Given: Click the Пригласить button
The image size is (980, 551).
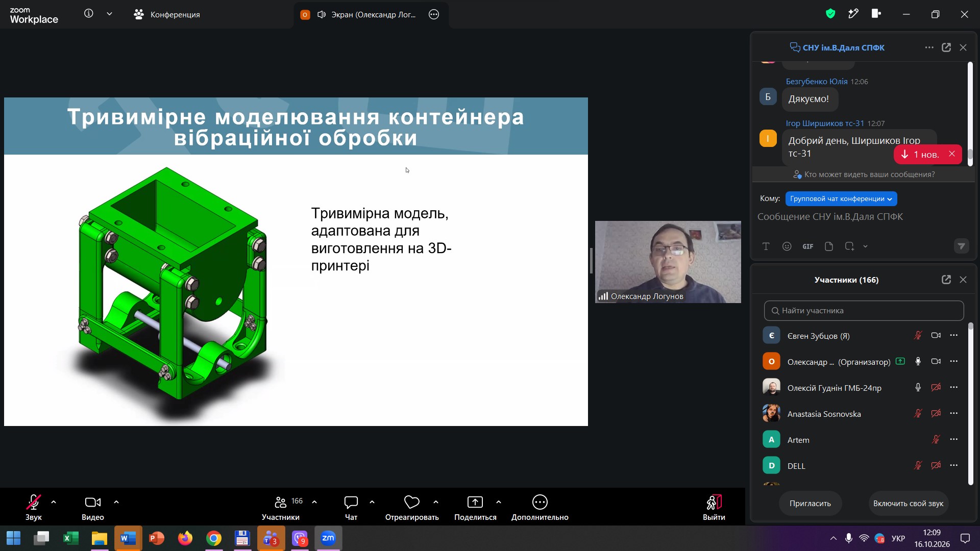Looking at the screenshot, I should point(810,503).
